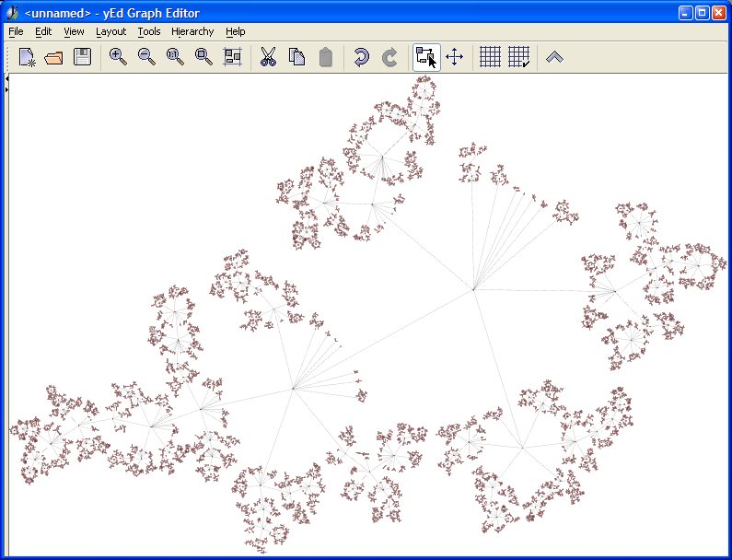Open the Edit menu
Viewport: 732px width, 560px height.
coord(43,31)
